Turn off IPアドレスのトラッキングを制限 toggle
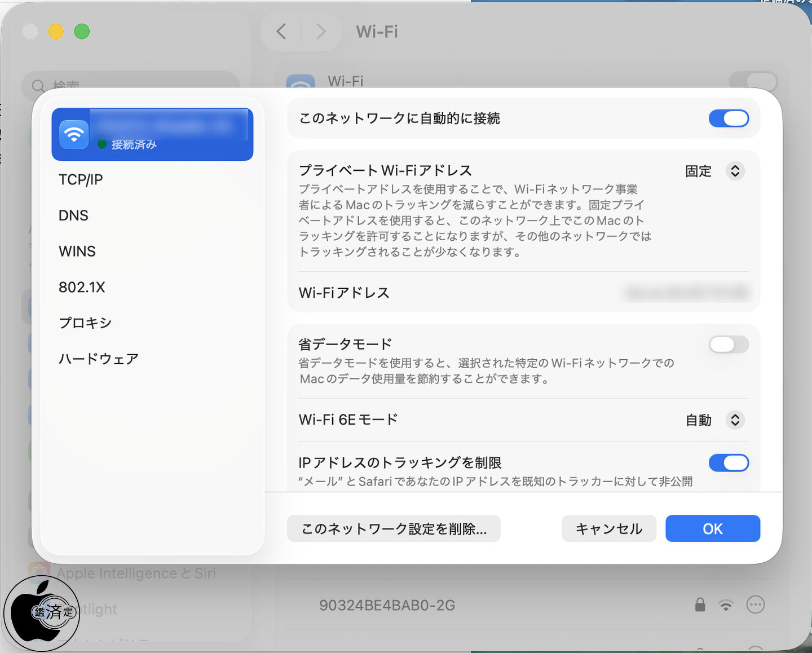 pyautogui.click(x=729, y=463)
